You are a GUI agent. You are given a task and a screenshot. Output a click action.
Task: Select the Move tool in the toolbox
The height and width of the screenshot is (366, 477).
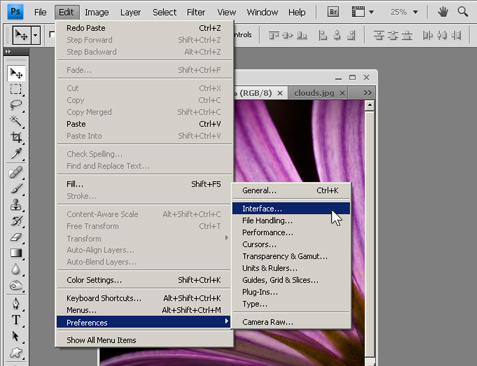(x=16, y=73)
